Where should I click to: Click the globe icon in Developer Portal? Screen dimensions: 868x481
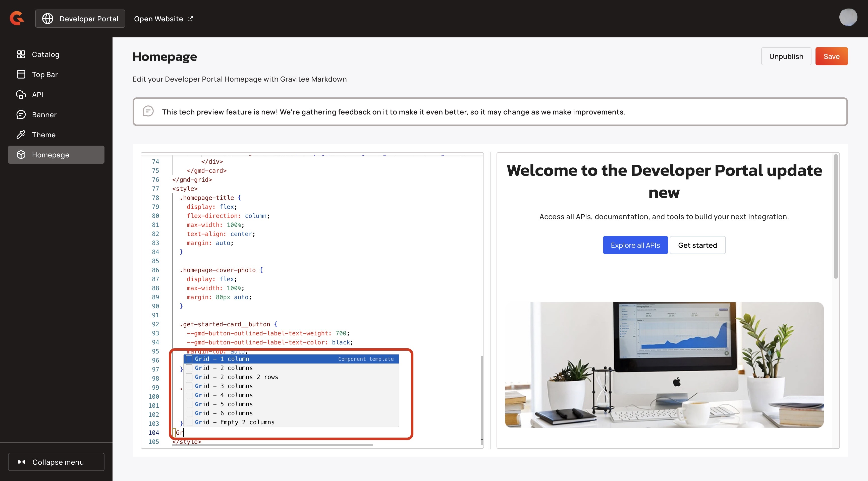[x=47, y=19]
